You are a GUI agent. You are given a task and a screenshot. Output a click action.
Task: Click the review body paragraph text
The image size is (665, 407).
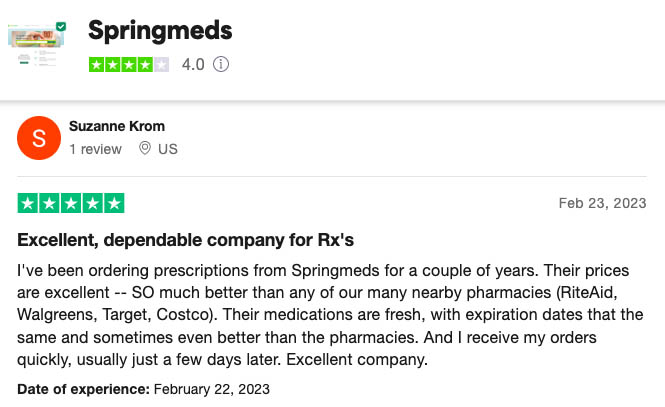click(330, 315)
